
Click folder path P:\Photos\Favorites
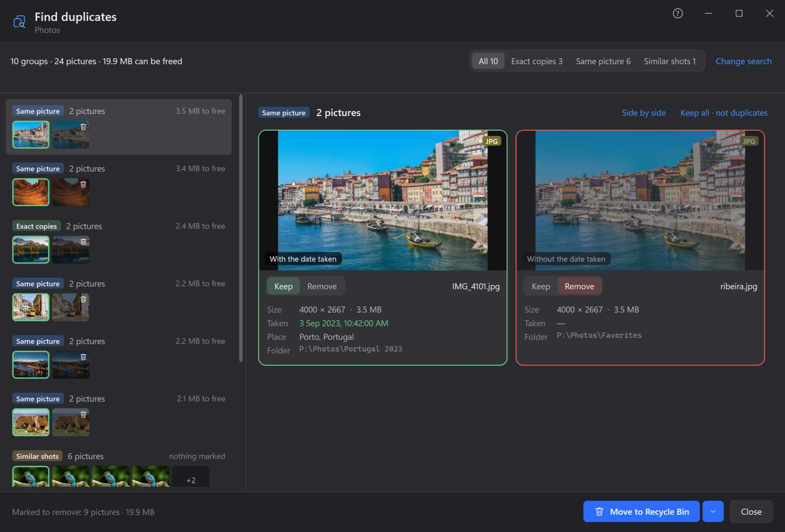(599, 335)
